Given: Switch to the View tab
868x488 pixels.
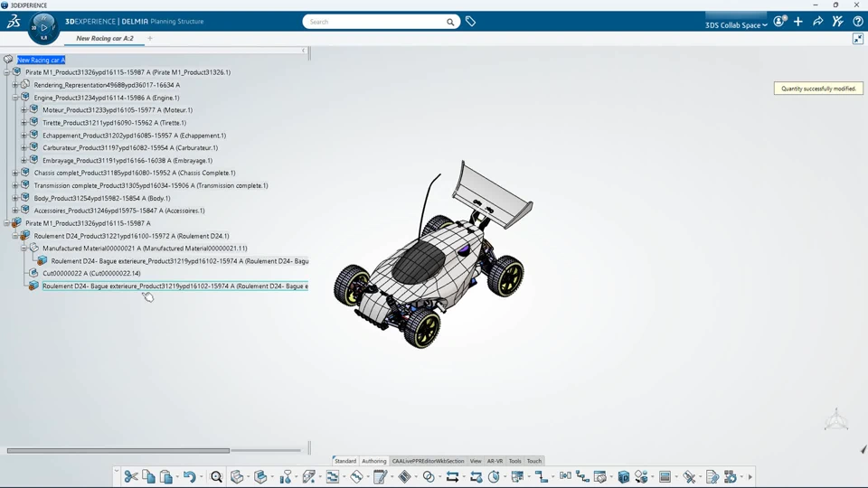Looking at the screenshot, I should [476, 461].
